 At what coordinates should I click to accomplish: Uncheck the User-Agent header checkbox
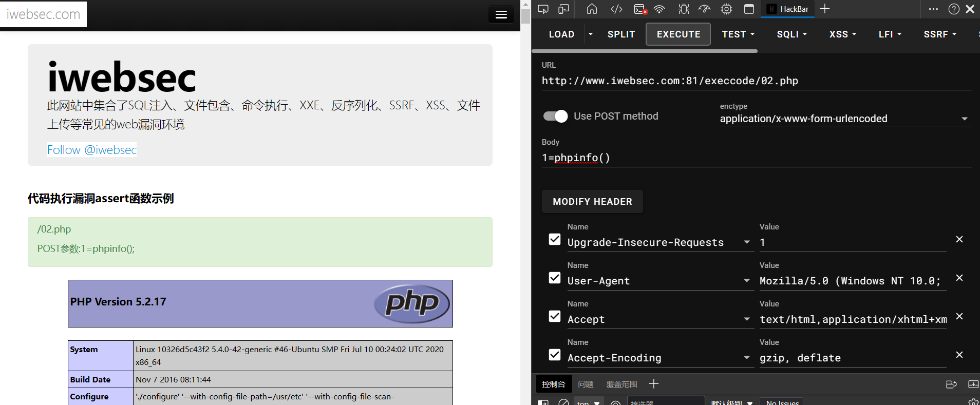click(x=555, y=278)
